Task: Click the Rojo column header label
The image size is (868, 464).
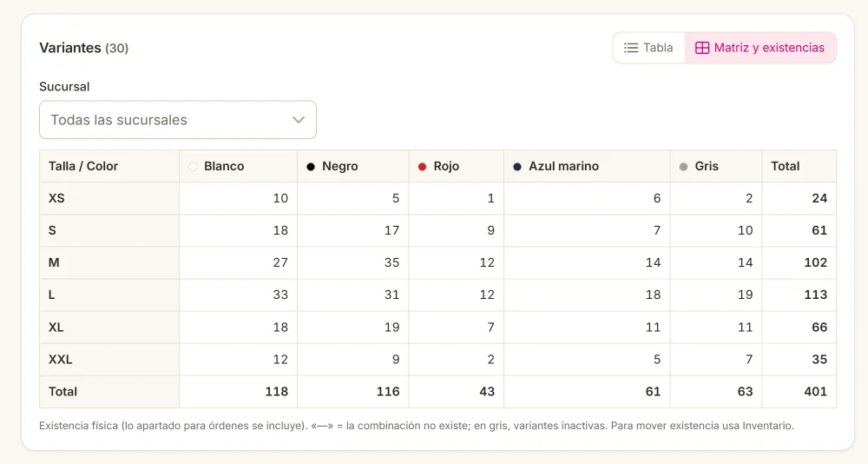Action: point(446,166)
